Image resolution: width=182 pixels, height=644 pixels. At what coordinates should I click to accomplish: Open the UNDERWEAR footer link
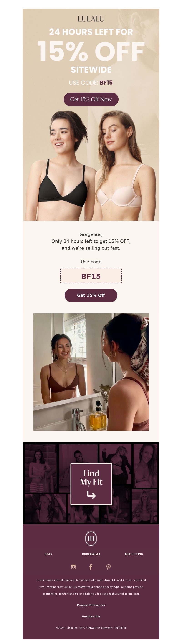(x=91, y=554)
